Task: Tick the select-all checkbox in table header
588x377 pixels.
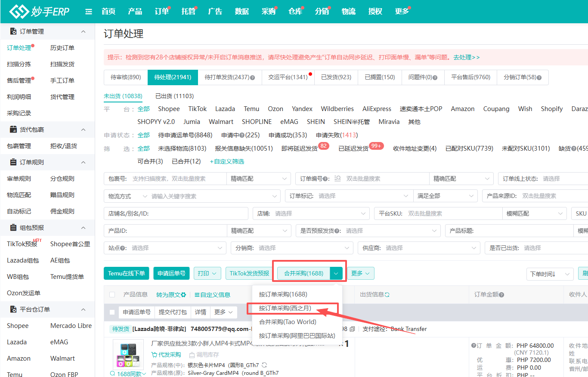Action: click(112, 295)
